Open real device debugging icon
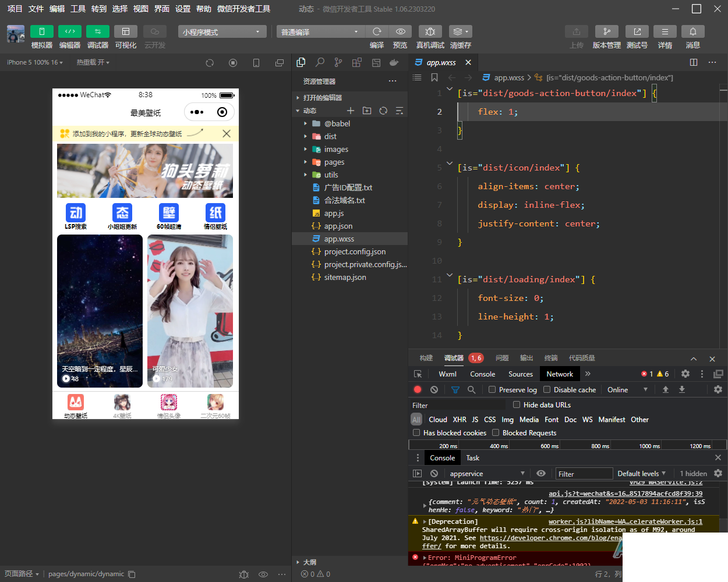The height and width of the screenshot is (582, 728). click(430, 31)
